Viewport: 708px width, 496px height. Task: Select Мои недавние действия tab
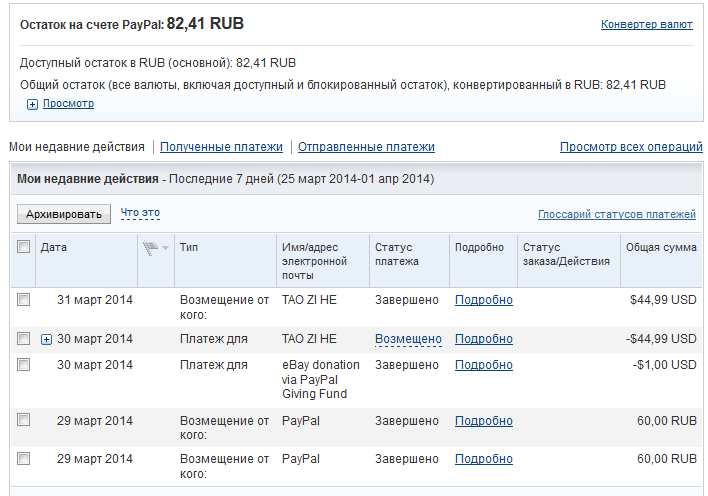[x=77, y=147]
